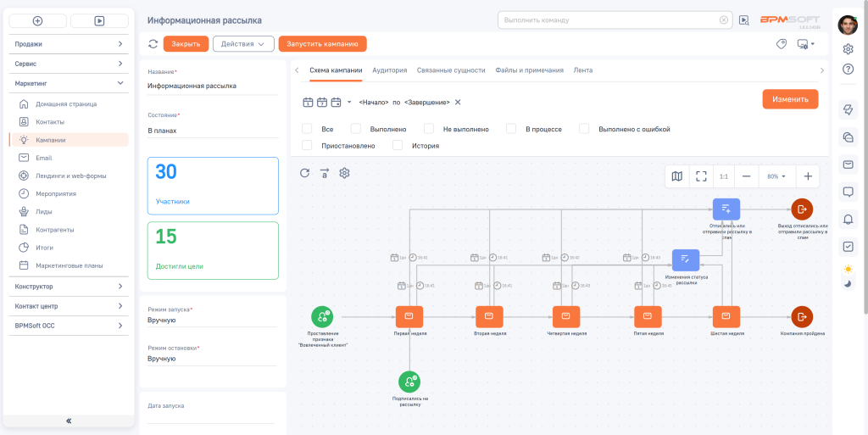Click the lightning bolt icon in right panel
This screenshot has width=868, height=435.
(x=848, y=109)
